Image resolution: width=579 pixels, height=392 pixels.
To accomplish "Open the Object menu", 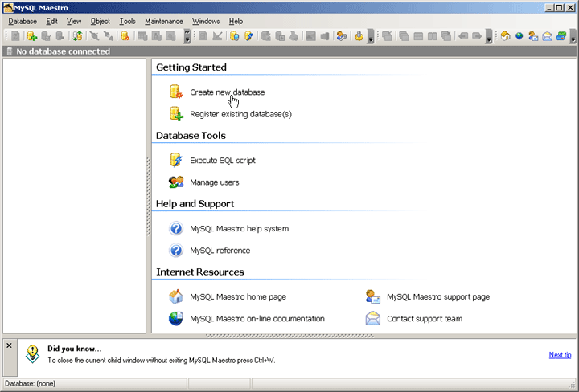I will point(101,22).
